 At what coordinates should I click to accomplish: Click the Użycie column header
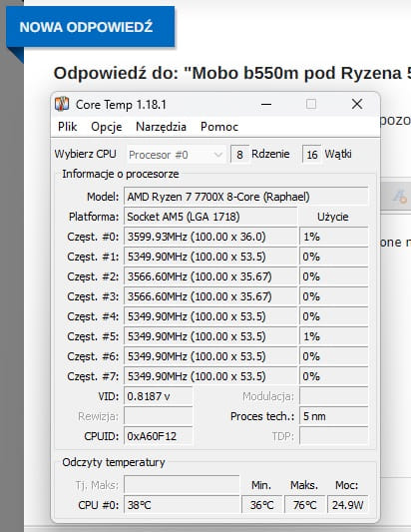pyautogui.click(x=333, y=217)
